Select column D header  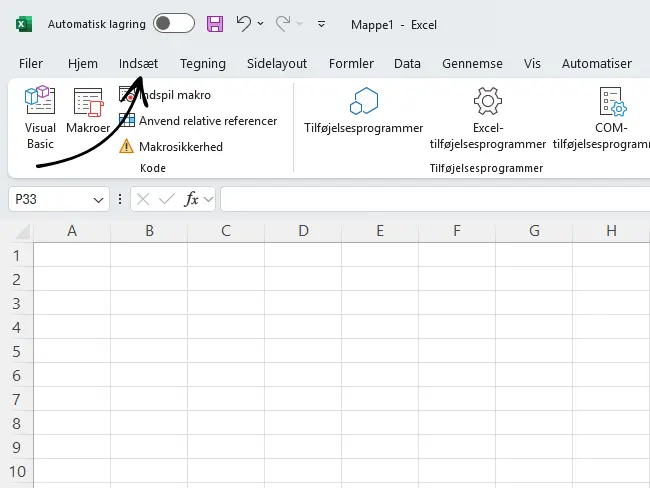point(303,231)
